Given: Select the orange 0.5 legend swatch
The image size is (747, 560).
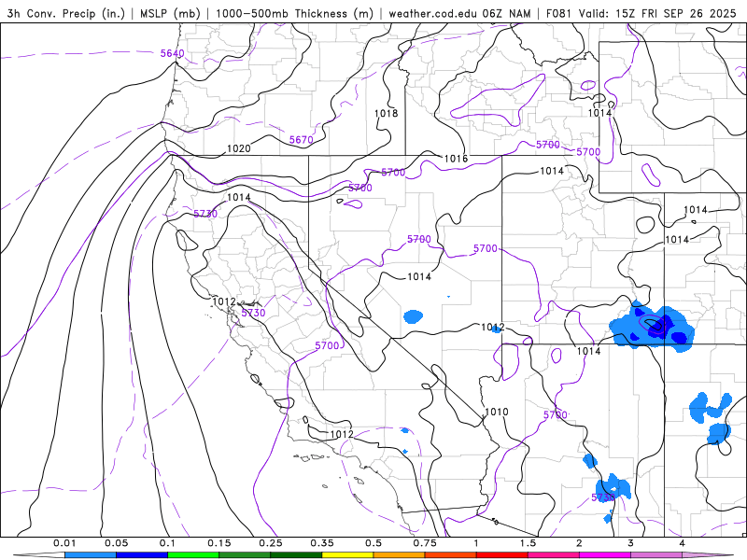Looking at the screenshot, I should (x=400, y=555).
